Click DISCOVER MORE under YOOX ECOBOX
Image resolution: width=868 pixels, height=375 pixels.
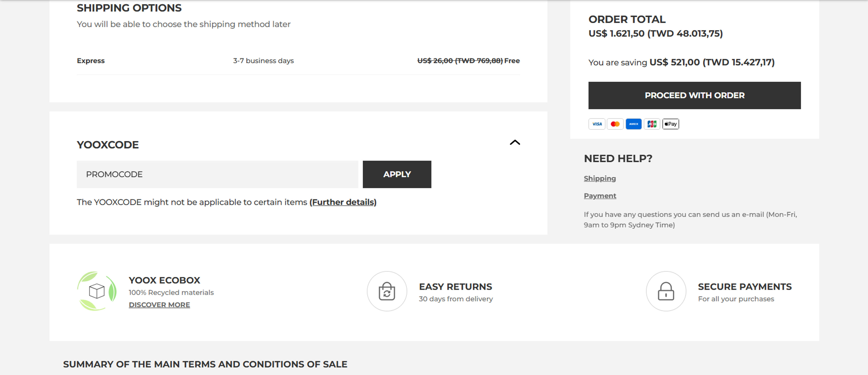coord(159,305)
